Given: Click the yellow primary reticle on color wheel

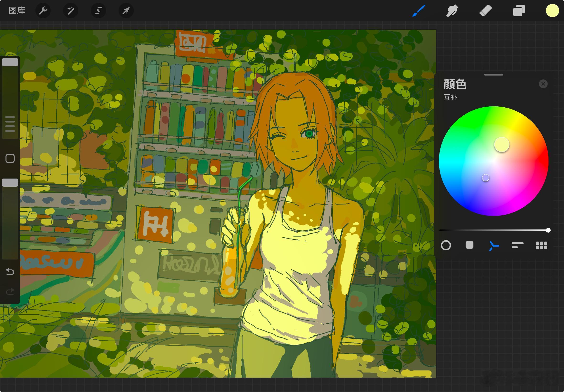Looking at the screenshot, I should coord(502,144).
